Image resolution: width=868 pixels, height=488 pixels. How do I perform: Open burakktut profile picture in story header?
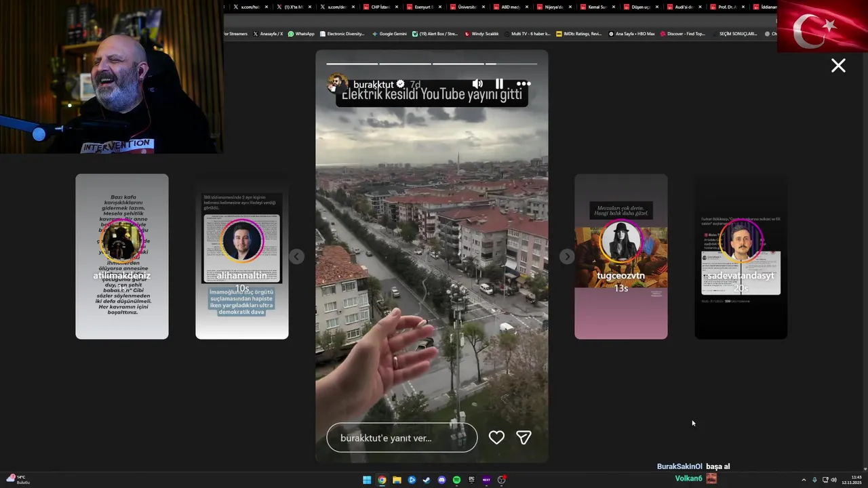[x=337, y=83]
